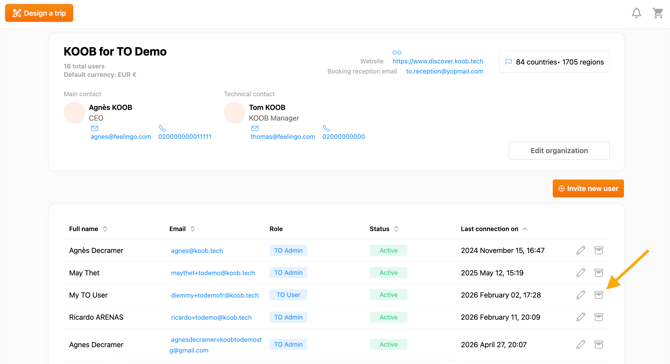
Task: Click the edit pencil for May Thet
Action: coord(580,273)
